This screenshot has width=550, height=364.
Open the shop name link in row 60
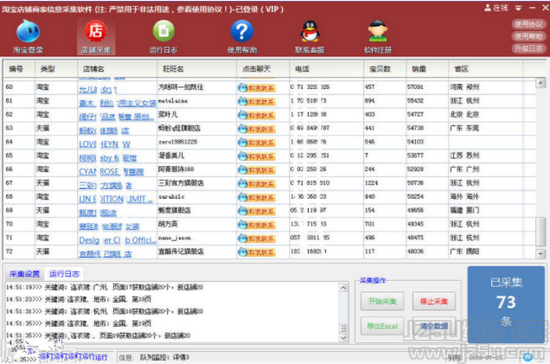click(98, 89)
